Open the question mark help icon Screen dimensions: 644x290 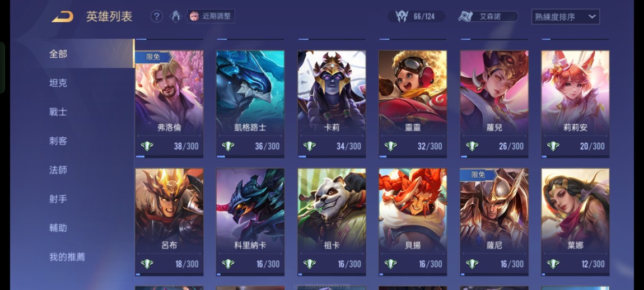tap(156, 16)
